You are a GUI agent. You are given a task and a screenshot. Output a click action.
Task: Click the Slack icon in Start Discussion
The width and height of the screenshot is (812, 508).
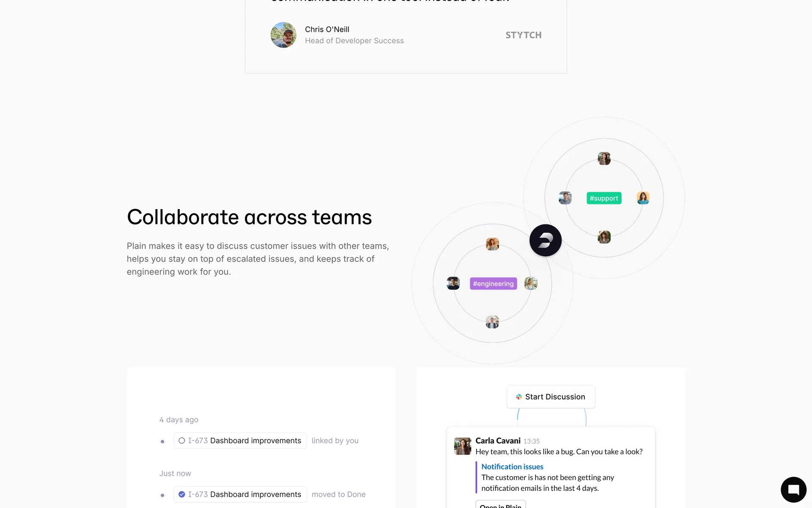[x=519, y=397]
